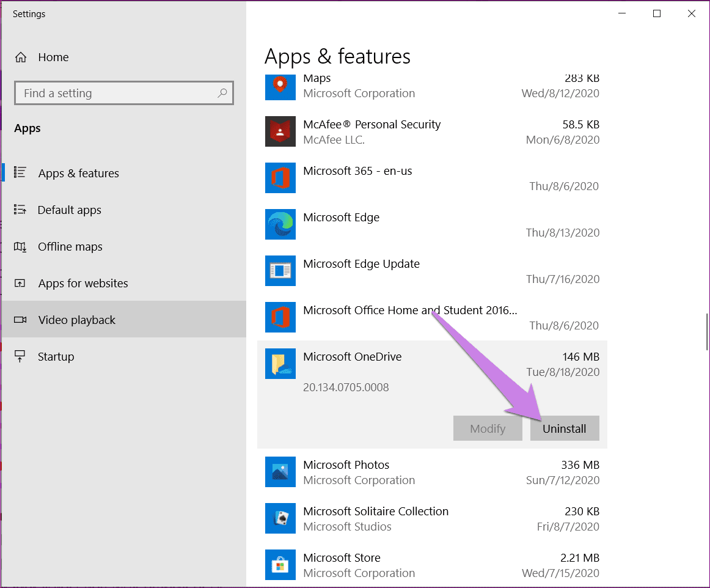The width and height of the screenshot is (710, 588).
Task: Focus the Find a setting search box
Action: pos(123,93)
